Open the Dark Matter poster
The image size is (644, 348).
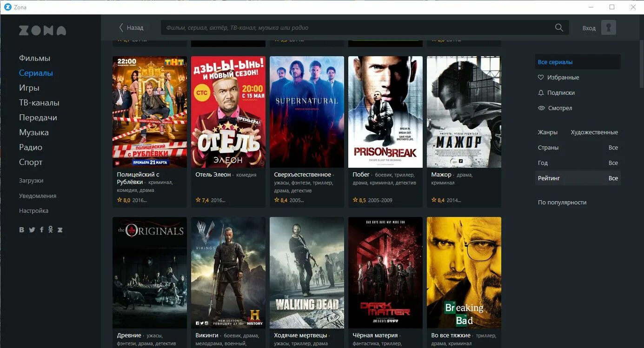[x=385, y=273]
